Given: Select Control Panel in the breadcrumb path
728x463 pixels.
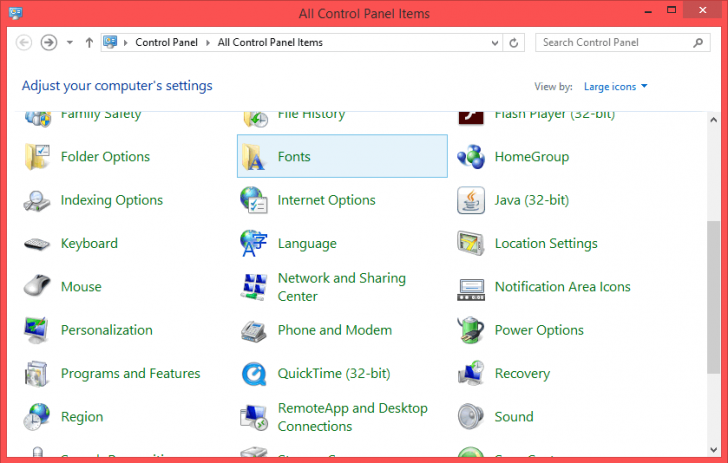Looking at the screenshot, I should (x=168, y=43).
